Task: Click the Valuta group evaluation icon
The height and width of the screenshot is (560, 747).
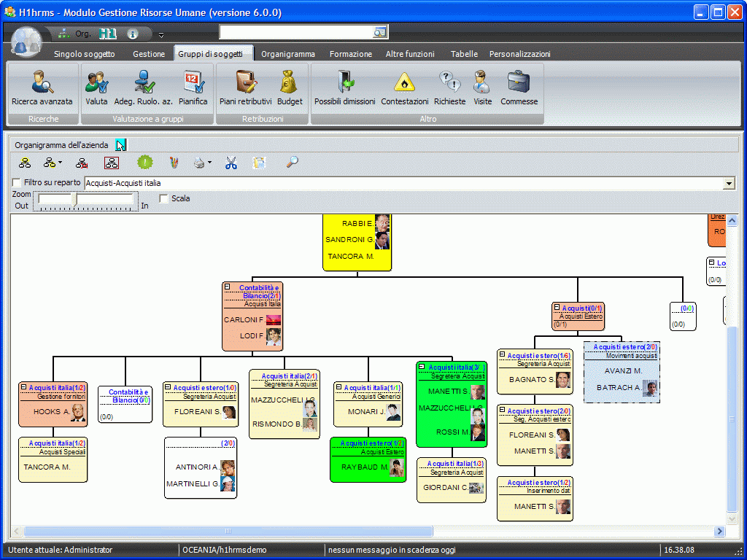Action: pyautogui.click(x=96, y=87)
